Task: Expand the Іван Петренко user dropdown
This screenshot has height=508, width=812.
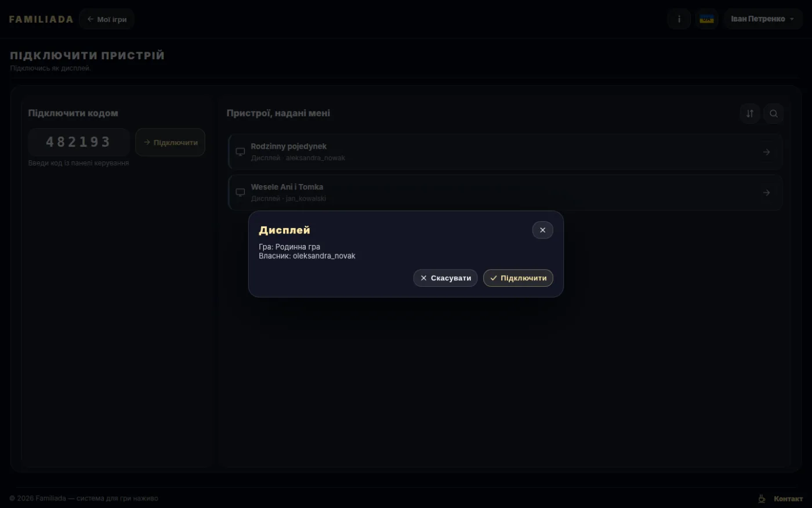Action: [763, 19]
